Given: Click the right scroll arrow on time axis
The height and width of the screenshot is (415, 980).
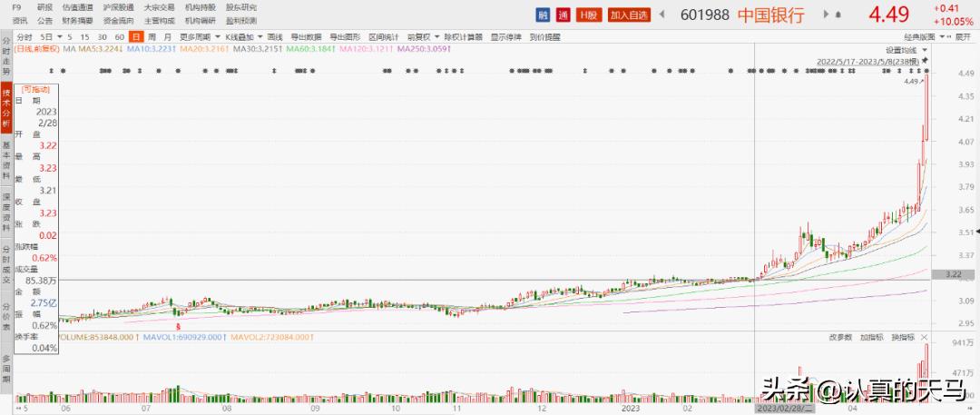Looking at the screenshot, I should coord(971,408).
